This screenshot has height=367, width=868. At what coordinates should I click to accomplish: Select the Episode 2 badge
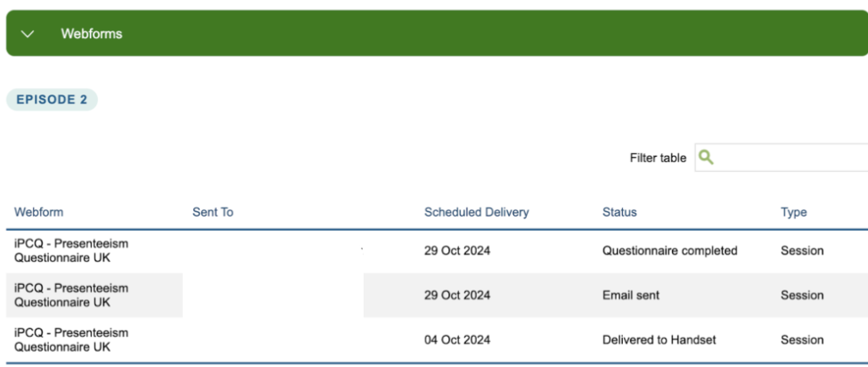tap(52, 100)
